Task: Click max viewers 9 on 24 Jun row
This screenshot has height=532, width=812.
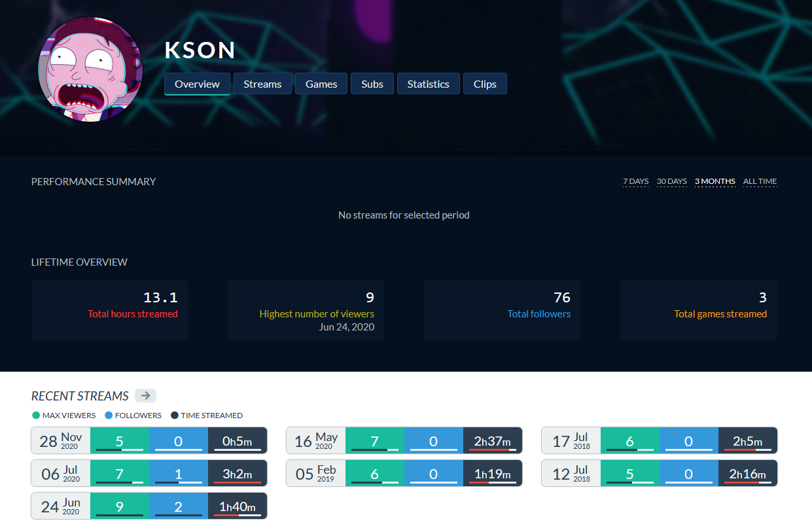Action: [x=120, y=506]
